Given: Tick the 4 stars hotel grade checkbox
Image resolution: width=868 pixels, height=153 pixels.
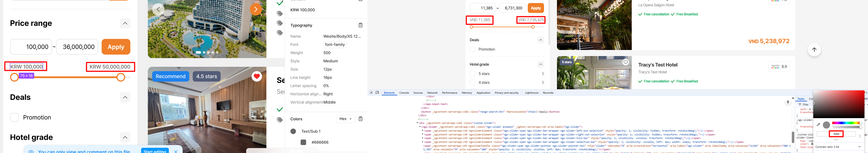Looking at the screenshot, I should coord(473,82).
